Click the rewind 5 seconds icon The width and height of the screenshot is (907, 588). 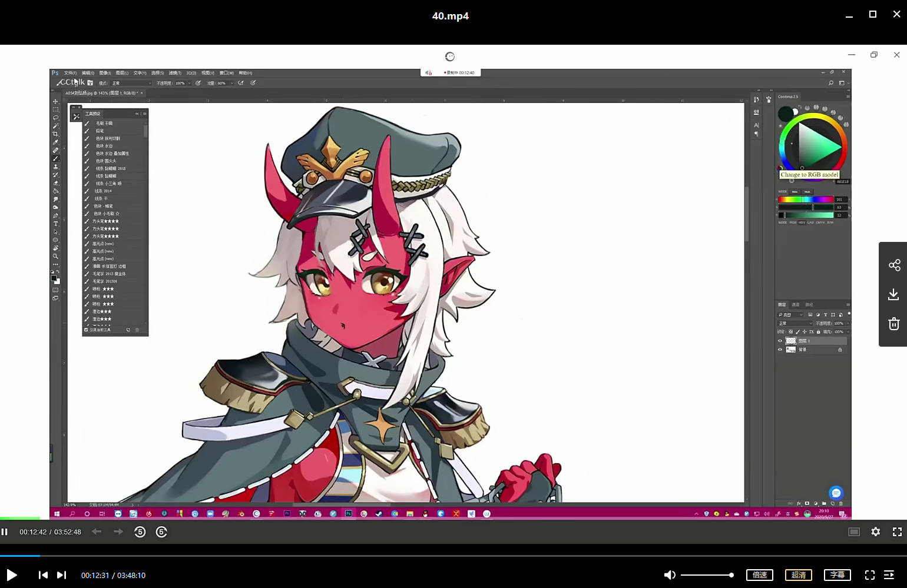click(140, 532)
